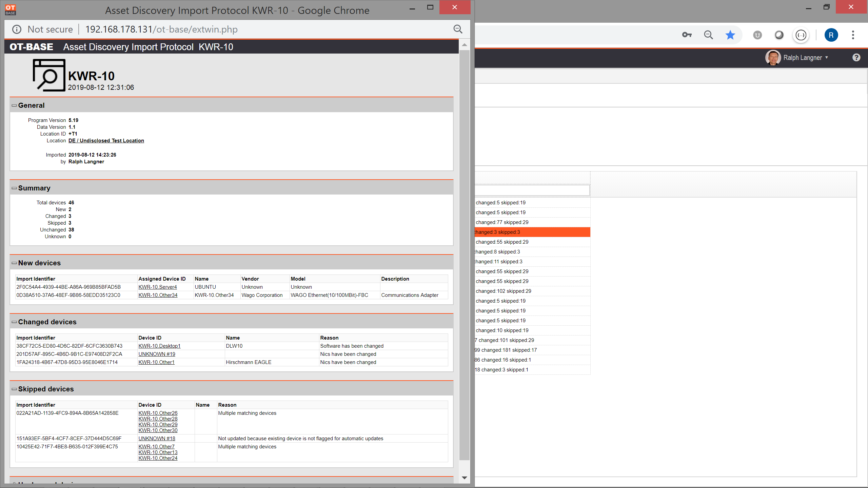Image resolution: width=868 pixels, height=488 pixels.
Task: Click the popup scrollbar down arrow
Action: (465, 478)
